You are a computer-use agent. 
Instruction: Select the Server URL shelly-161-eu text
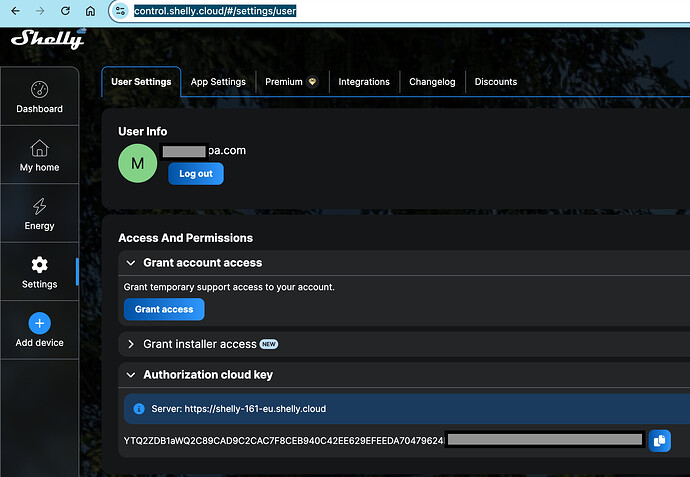(255, 409)
